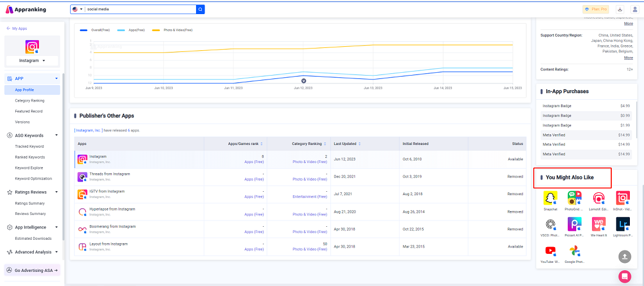This screenshot has height=286, width=644.
Task: Open the Instagram, Inc. publisher link
Action: coord(89,130)
